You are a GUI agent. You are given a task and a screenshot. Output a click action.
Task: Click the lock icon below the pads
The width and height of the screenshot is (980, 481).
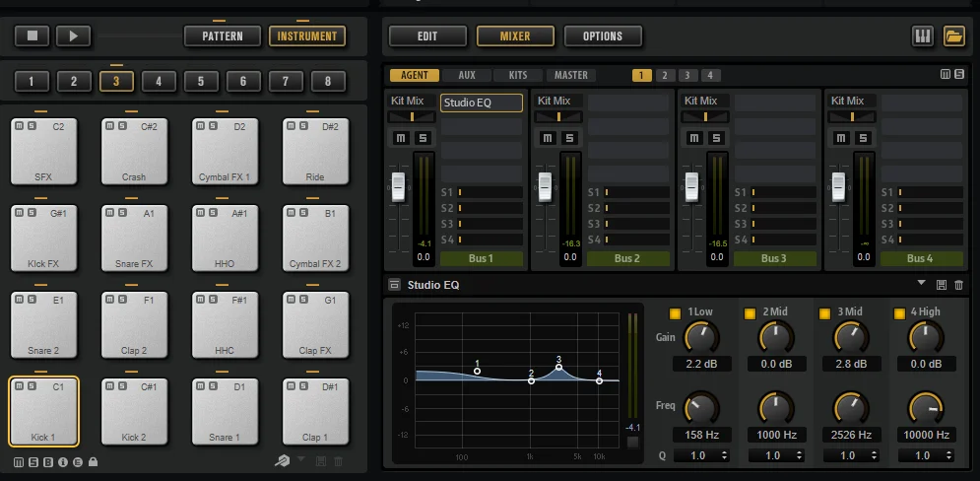[x=94, y=462]
